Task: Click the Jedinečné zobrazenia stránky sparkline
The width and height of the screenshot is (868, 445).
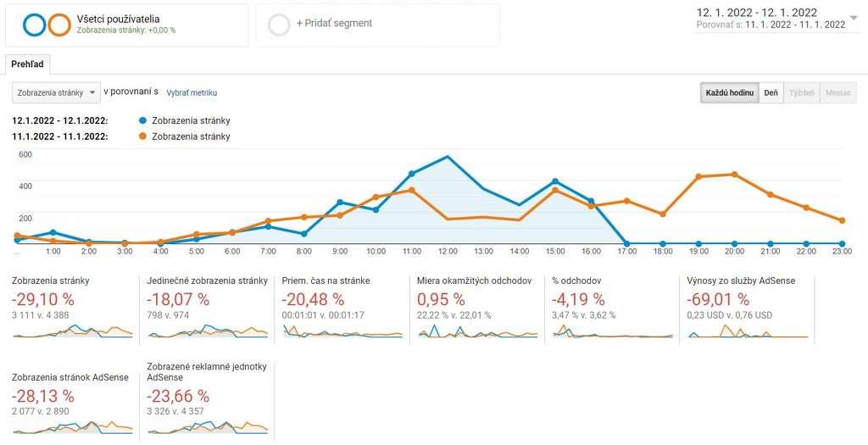Action: (207, 331)
